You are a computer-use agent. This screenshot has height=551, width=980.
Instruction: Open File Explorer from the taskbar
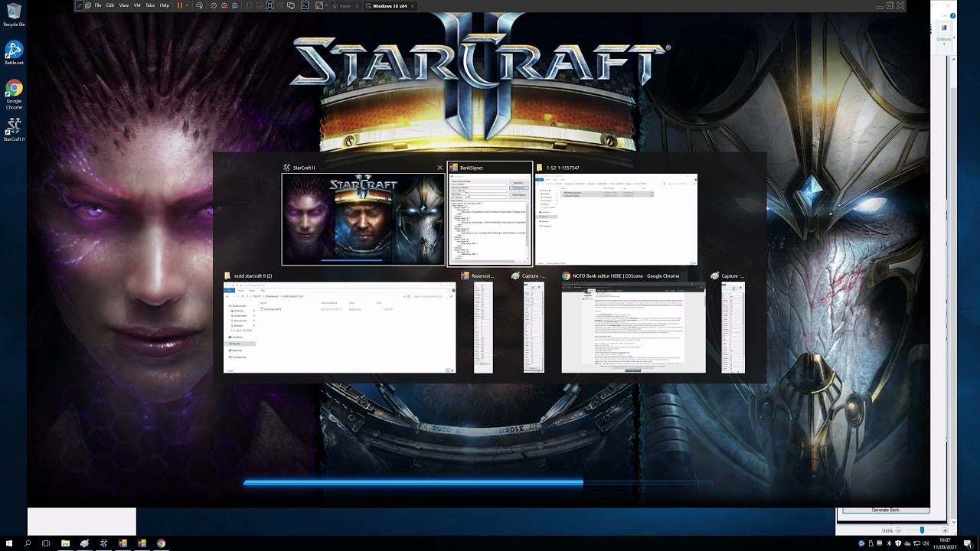pyautogui.click(x=65, y=543)
